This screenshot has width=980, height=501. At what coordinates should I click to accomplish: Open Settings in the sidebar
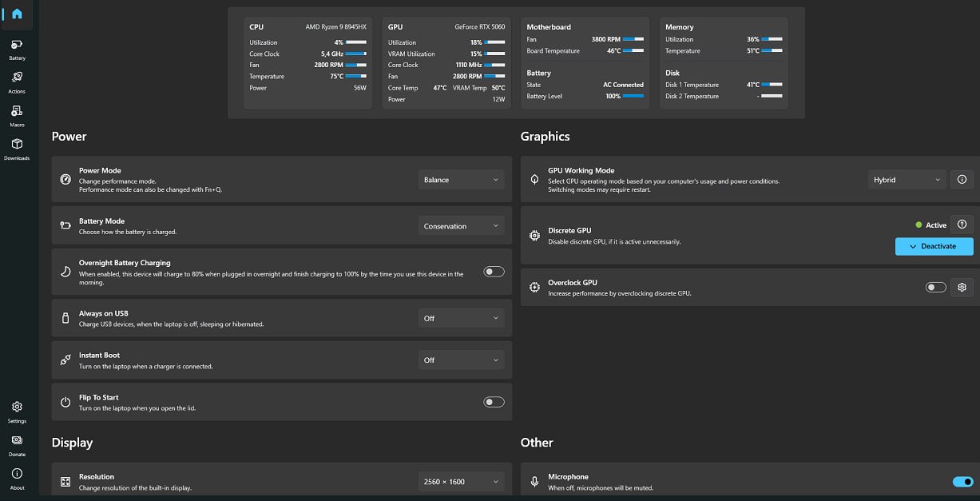click(x=17, y=412)
